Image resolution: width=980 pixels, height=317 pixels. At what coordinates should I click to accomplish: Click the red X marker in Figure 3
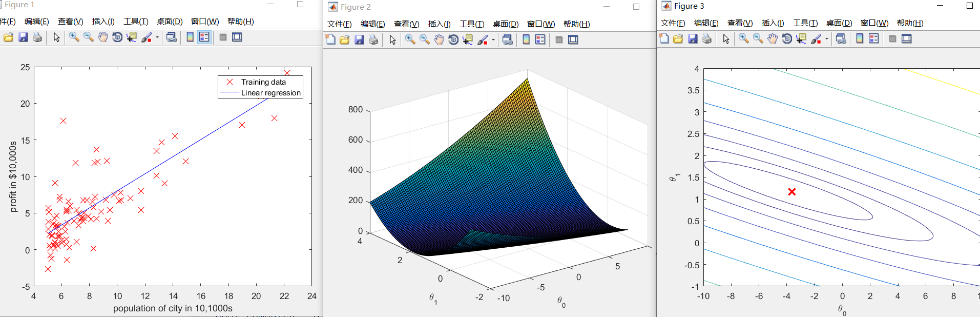pos(792,192)
